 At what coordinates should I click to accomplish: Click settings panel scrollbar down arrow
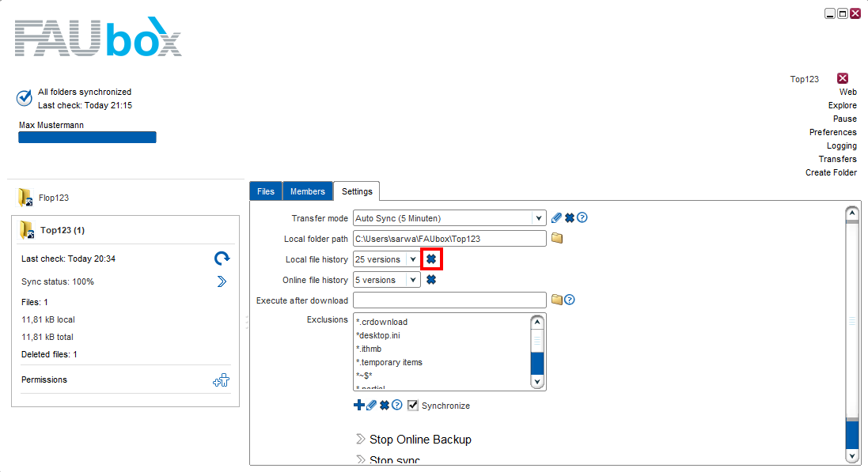852,455
